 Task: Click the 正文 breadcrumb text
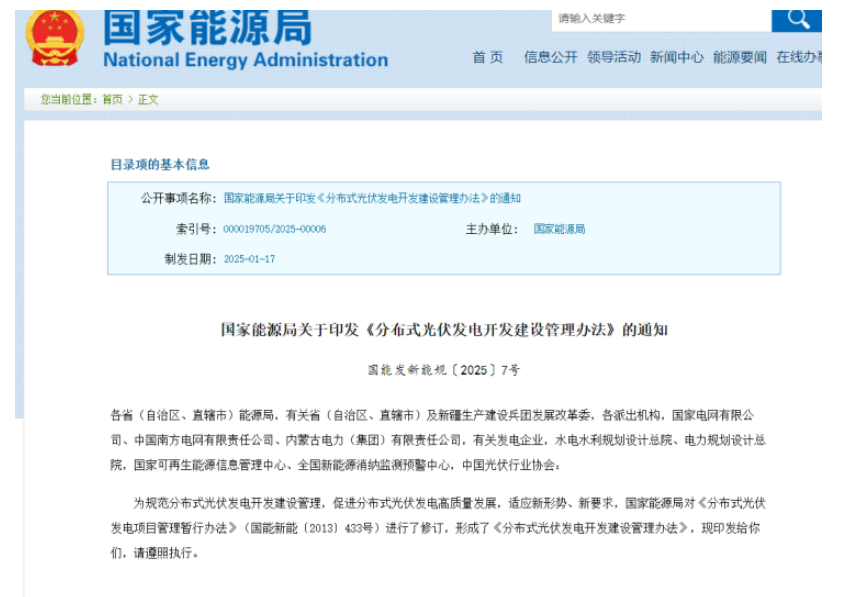click(148, 100)
